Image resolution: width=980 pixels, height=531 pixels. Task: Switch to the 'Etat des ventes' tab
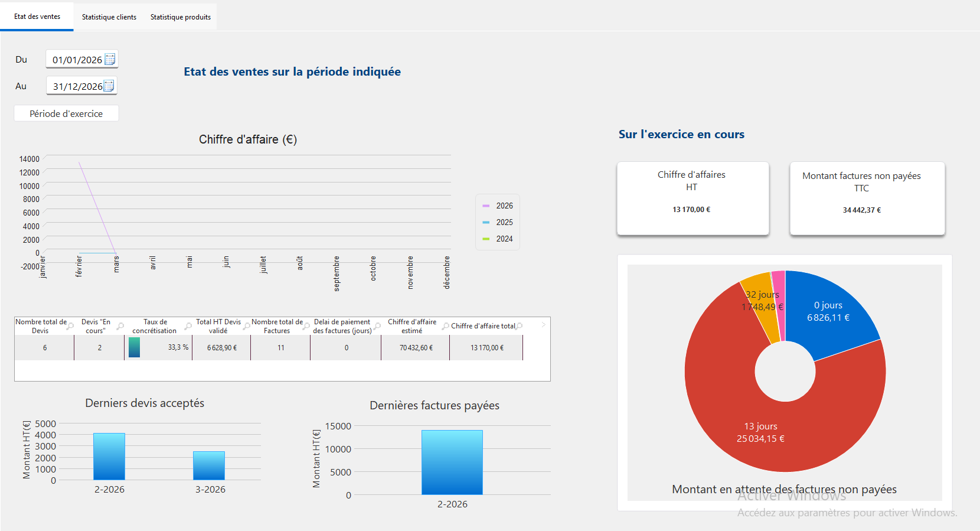(x=37, y=17)
